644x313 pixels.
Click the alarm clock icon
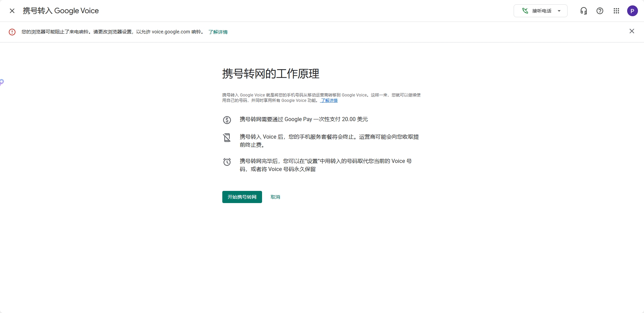pyautogui.click(x=227, y=162)
